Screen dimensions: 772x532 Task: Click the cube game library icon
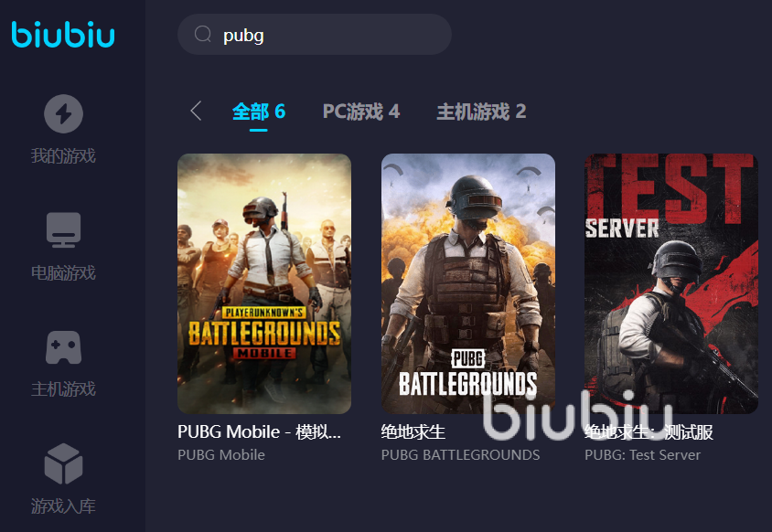(63, 463)
